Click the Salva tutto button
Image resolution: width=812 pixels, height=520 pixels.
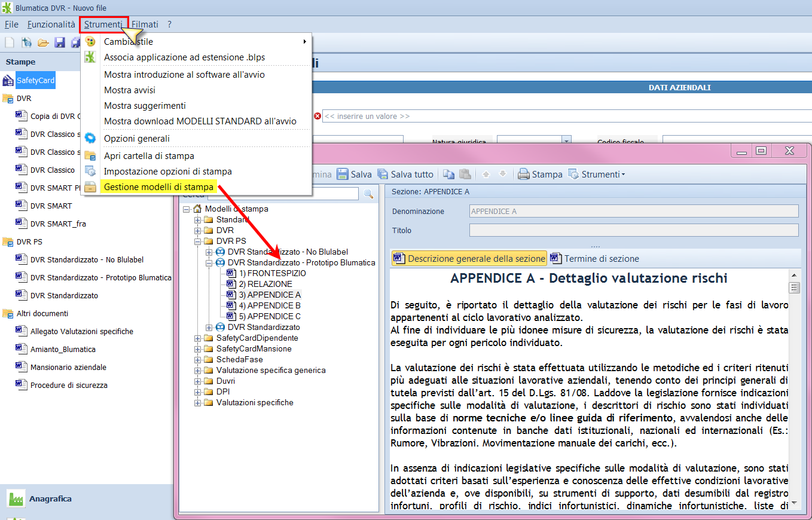tap(405, 175)
